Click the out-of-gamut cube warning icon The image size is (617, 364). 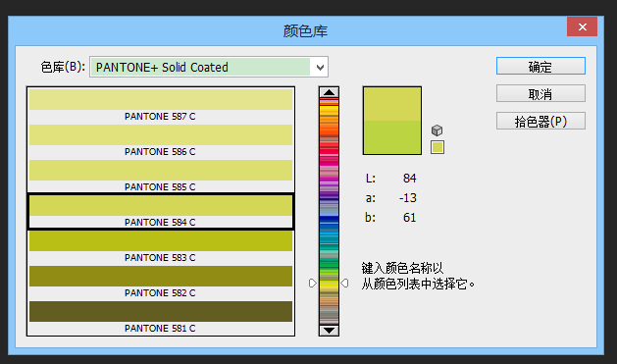[x=437, y=130]
